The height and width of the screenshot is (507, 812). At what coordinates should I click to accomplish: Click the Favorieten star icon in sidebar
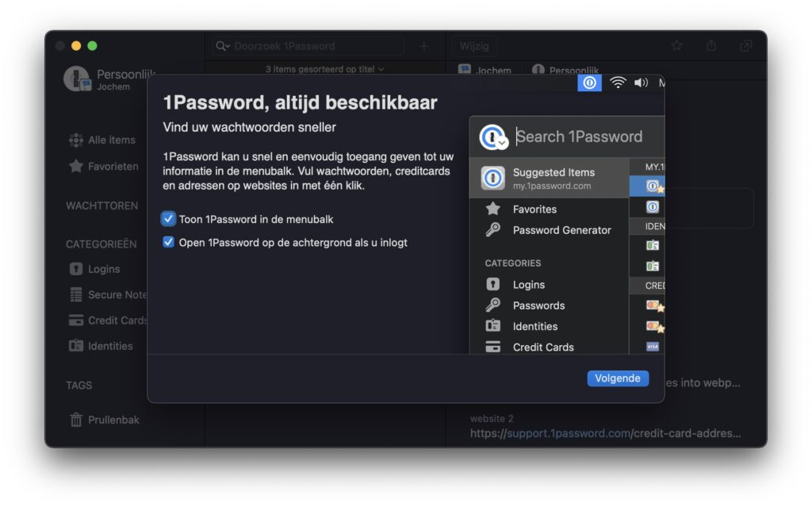tap(76, 166)
